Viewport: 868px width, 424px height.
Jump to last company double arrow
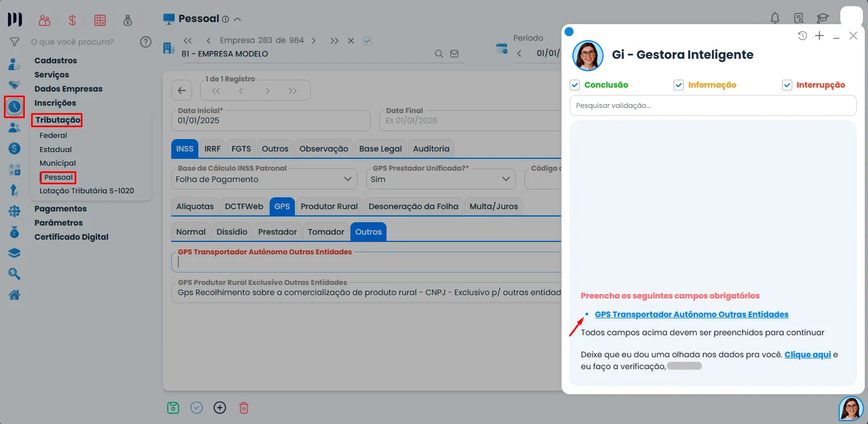click(335, 41)
